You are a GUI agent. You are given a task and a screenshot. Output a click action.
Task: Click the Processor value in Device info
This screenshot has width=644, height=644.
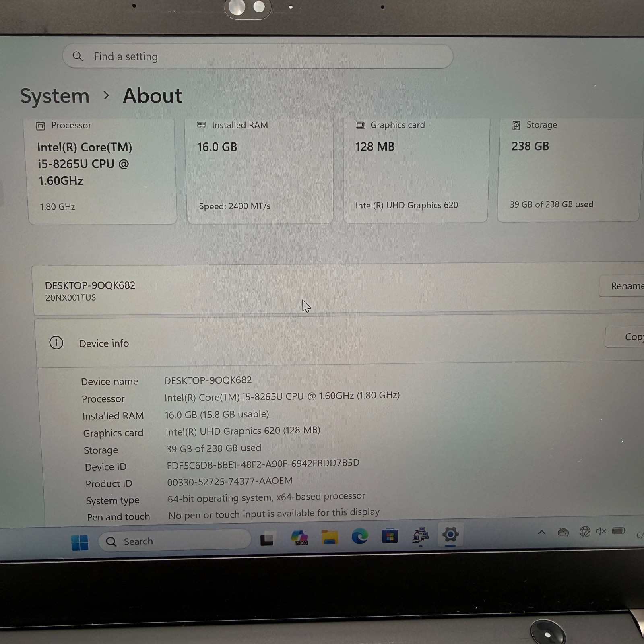pos(282,396)
